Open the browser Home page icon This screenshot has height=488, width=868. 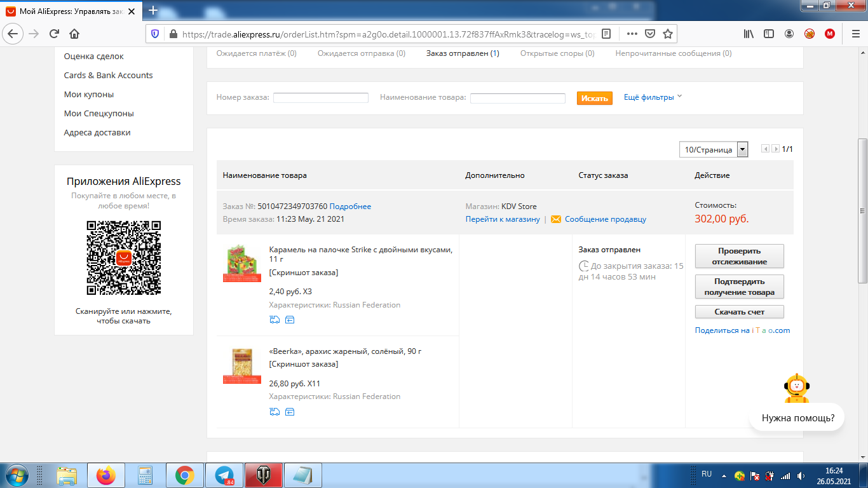click(74, 34)
